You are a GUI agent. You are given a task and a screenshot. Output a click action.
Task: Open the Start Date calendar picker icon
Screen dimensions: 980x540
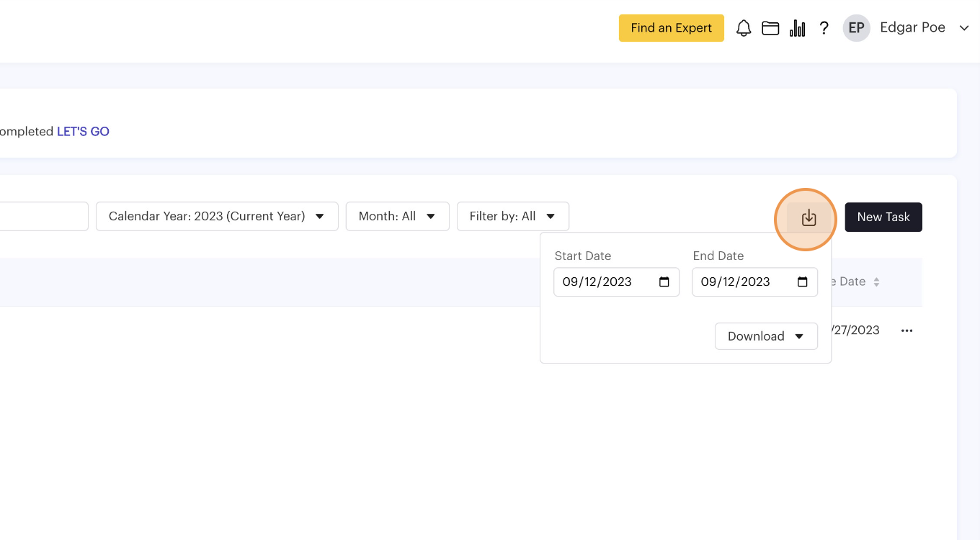coord(664,282)
